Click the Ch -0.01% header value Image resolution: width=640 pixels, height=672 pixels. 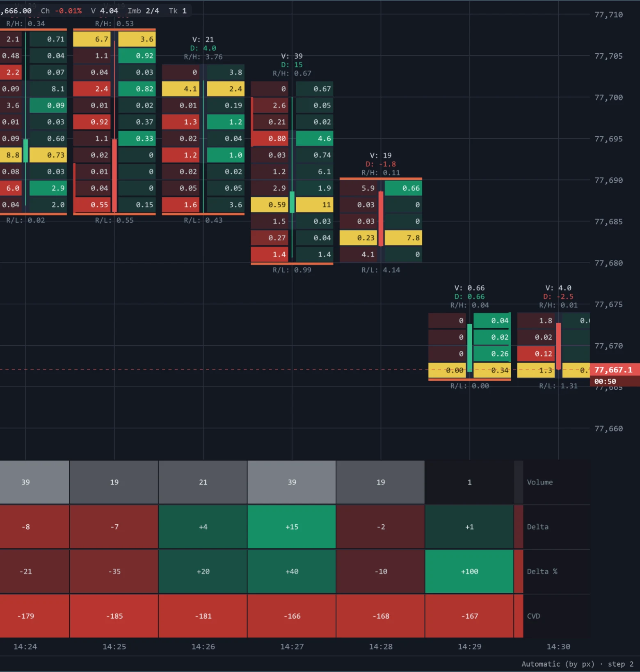coord(61,11)
